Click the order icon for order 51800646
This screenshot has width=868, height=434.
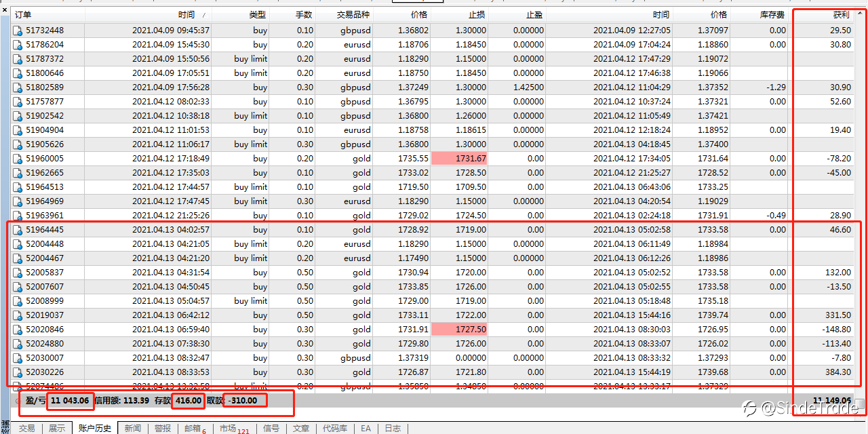point(18,73)
